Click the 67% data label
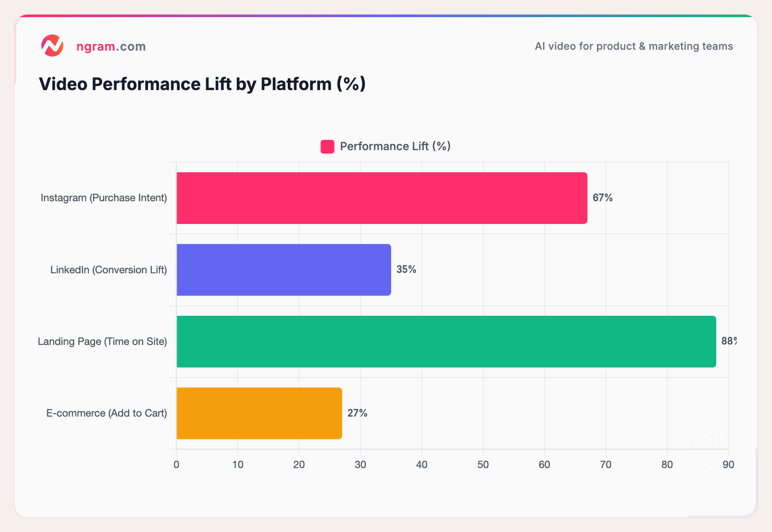The image size is (772, 532). [602, 198]
